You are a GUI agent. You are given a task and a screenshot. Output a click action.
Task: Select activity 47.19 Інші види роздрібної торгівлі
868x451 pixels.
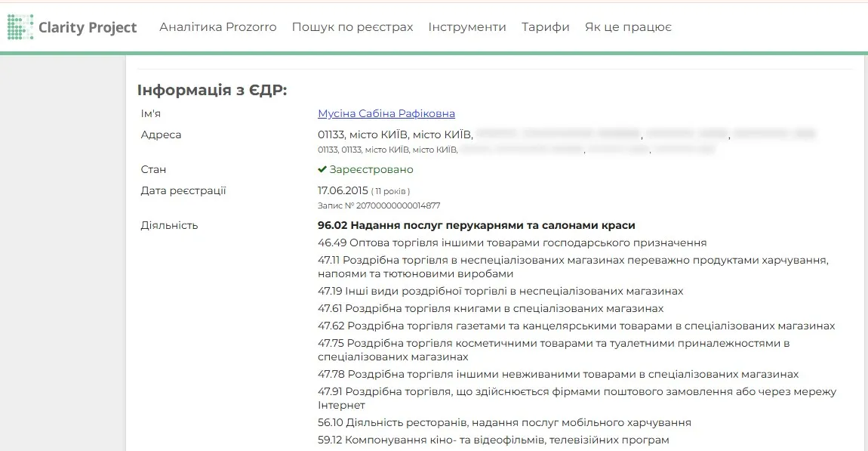tap(500, 291)
